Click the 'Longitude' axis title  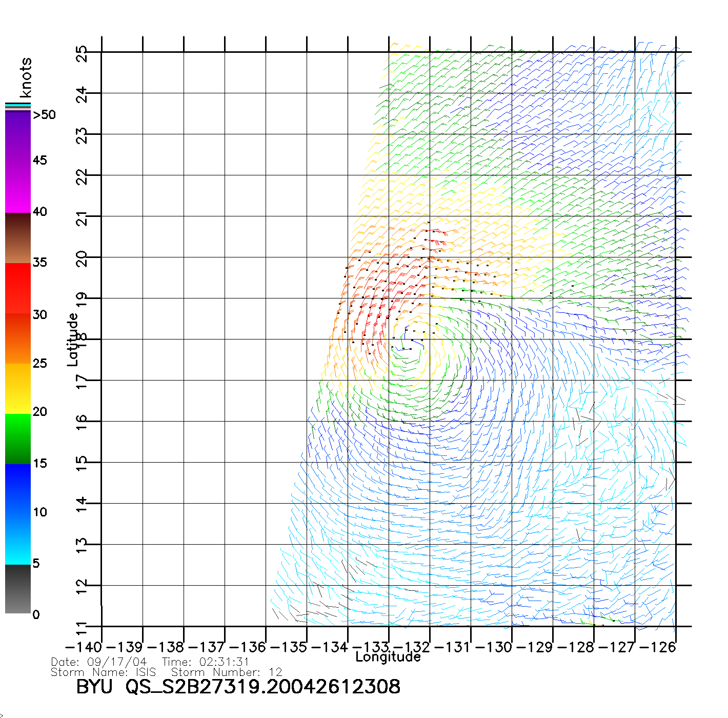pyautogui.click(x=388, y=657)
